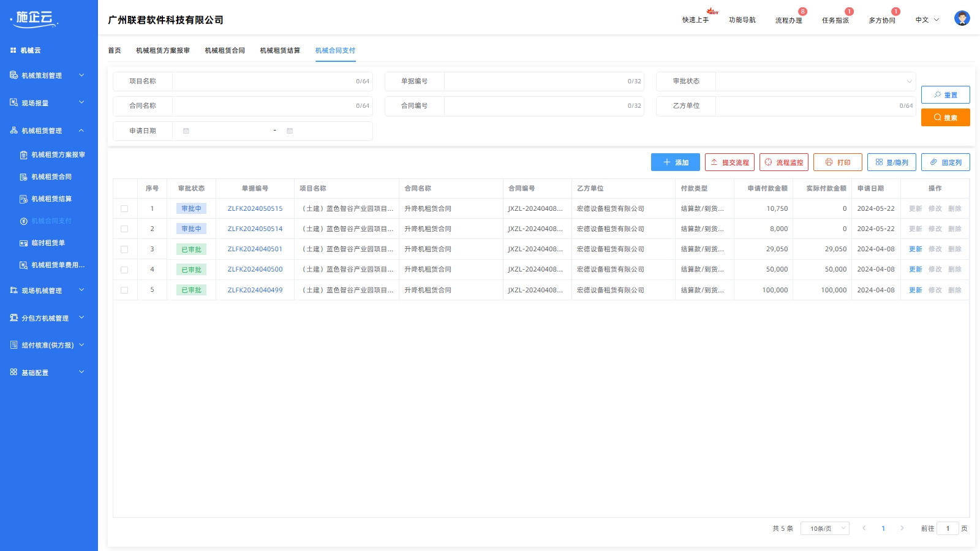Viewport: 980px width, 551px height.
Task: Switch to the 机械租赁合同 tab
Action: click(225, 50)
